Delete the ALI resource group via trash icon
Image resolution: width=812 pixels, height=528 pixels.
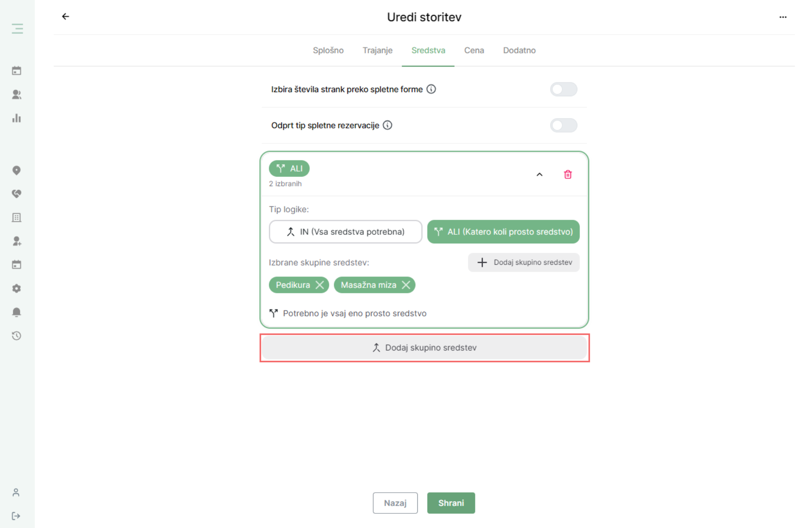coord(568,175)
